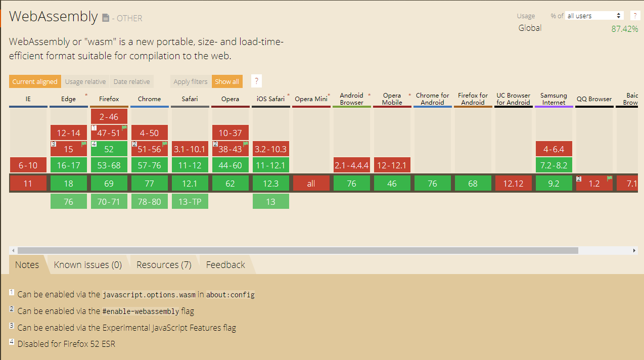644x360 pixels.
Task: Click the left arrow of horizontal scrollbar
Action: pyautogui.click(x=14, y=250)
